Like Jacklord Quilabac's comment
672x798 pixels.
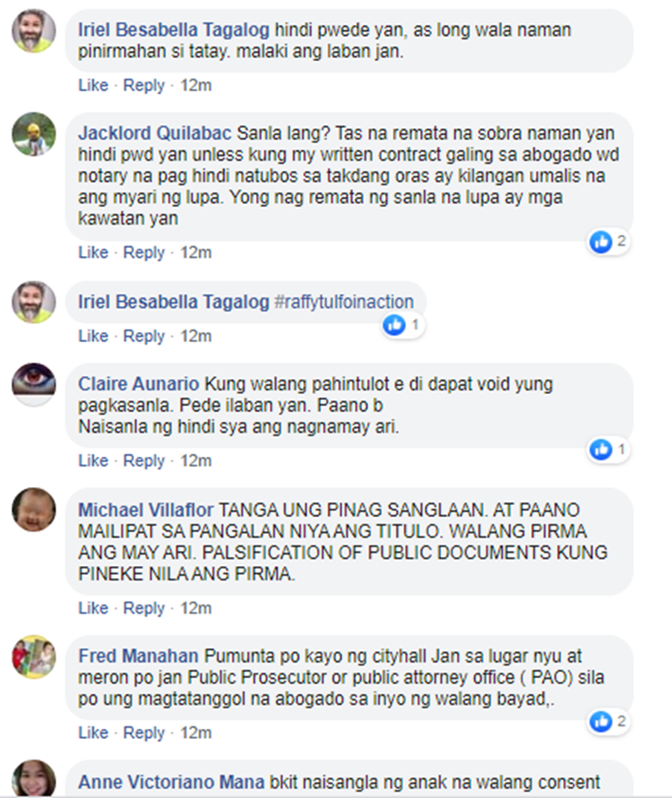tap(93, 252)
